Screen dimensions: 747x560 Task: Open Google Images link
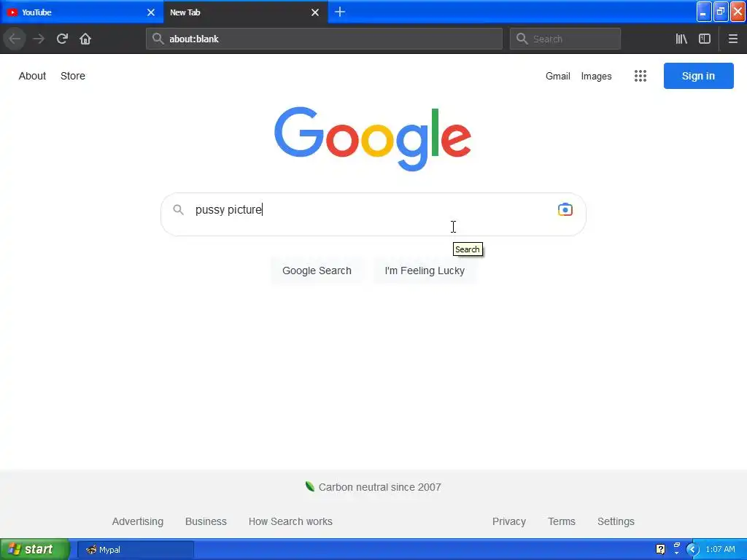(596, 76)
